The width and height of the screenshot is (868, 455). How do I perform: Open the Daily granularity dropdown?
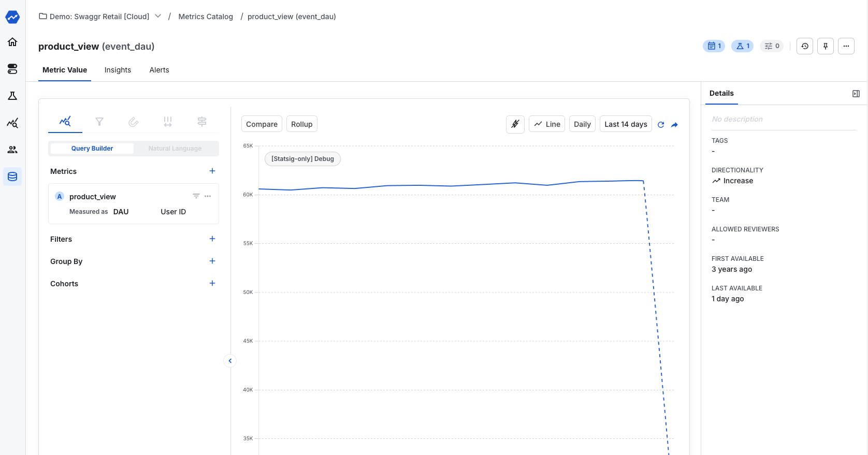pos(582,124)
